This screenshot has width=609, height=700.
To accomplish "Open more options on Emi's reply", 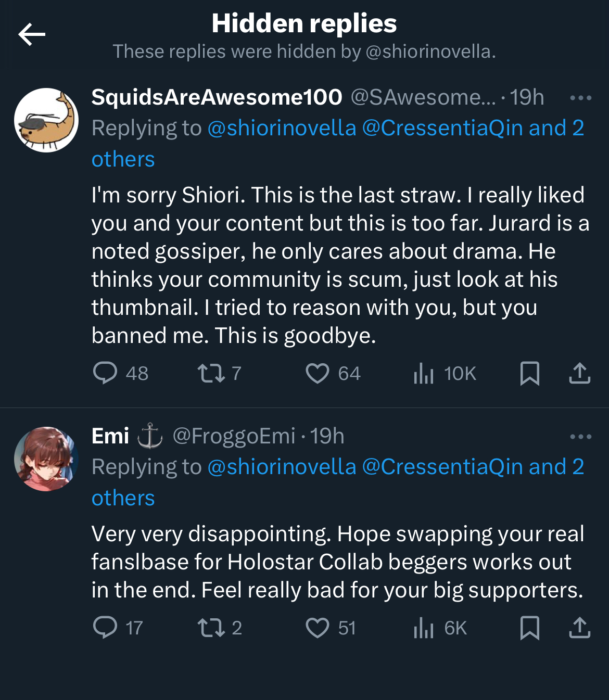I will [x=580, y=437].
